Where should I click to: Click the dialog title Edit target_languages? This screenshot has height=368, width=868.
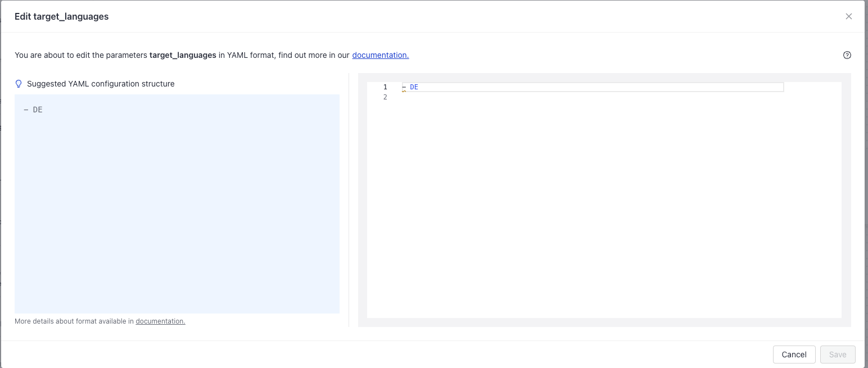62,16
